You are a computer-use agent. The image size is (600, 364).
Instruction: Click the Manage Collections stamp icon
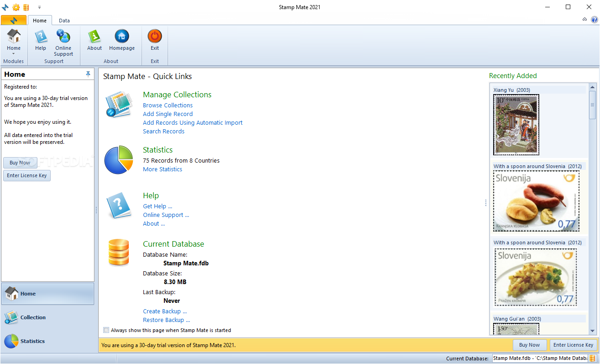pos(119,104)
